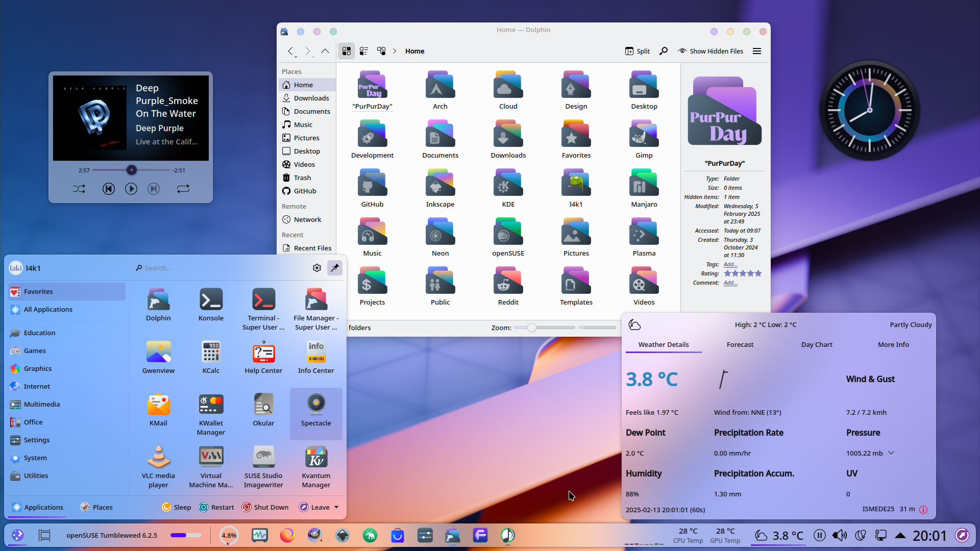The width and height of the screenshot is (980, 551).
Task: Skip to next track in player
Action: tap(154, 189)
